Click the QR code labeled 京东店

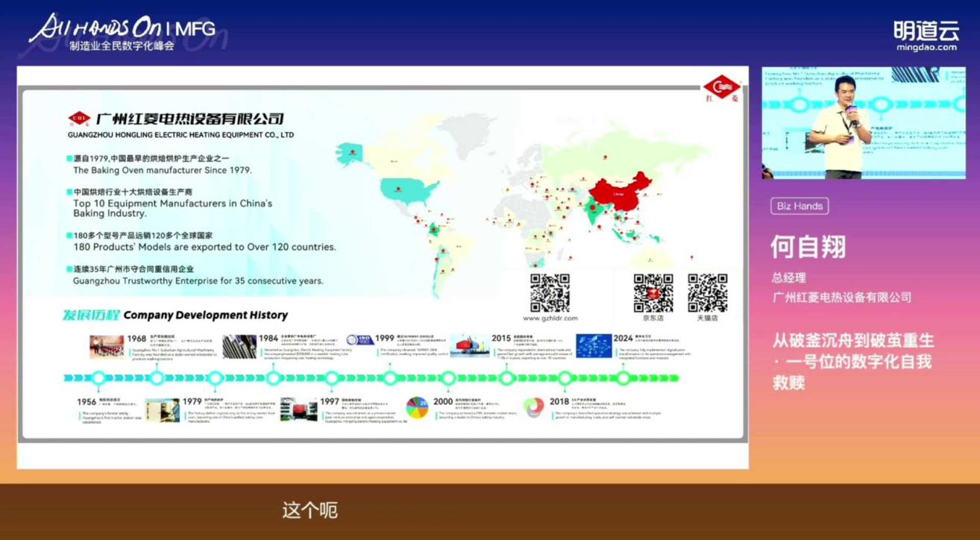[x=653, y=292]
